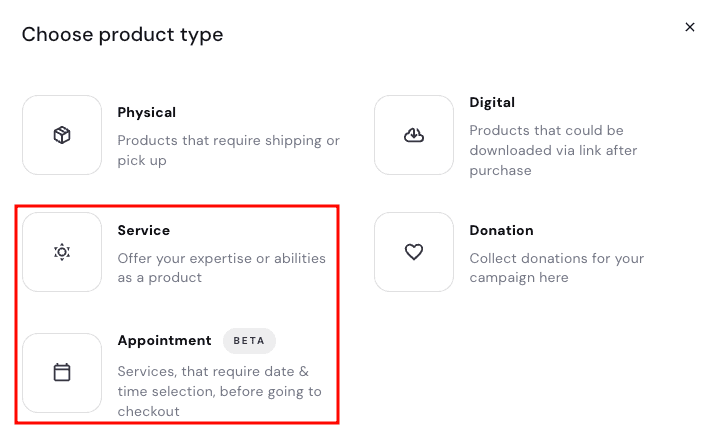Choose the Digital cloud download icon

[x=414, y=135]
